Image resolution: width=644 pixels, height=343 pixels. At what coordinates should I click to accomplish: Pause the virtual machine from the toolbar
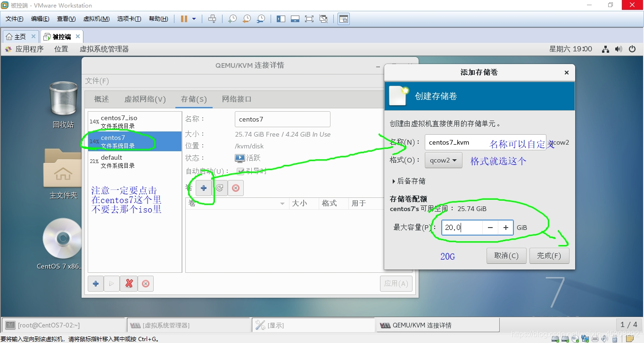pyautogui.click(x=184, y=19)
